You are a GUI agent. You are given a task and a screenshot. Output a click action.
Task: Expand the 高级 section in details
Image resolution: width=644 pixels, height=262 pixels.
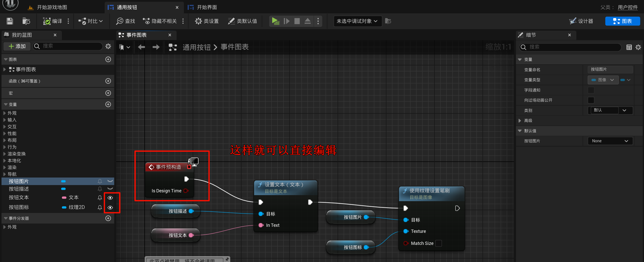[520, 121]
